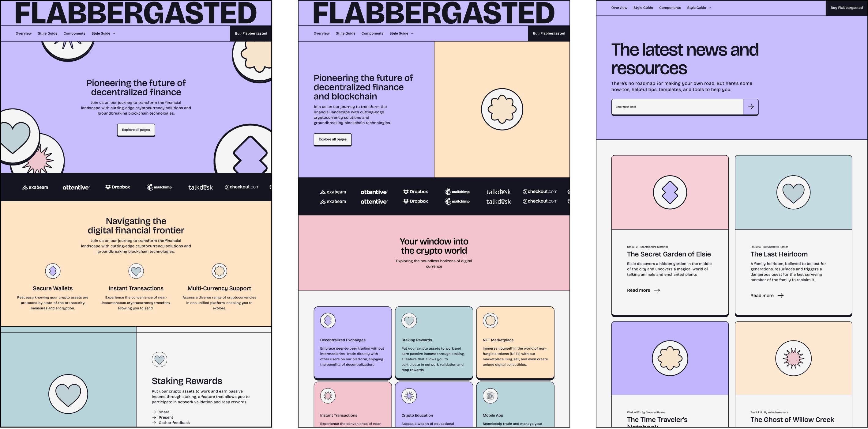Click the flower/blob shape icon in hero
Viewport: 868px width, 429px height.
[503, 109]
